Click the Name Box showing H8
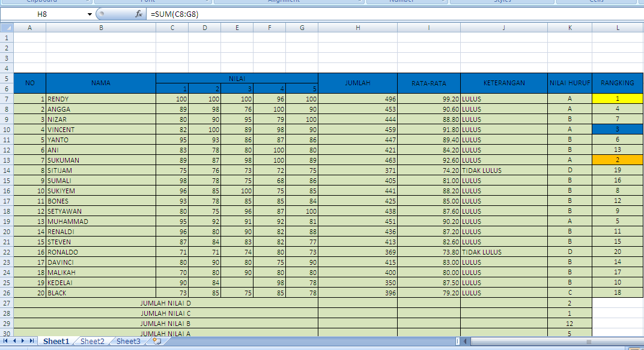The image size is (644, 350). click(x=42, y=14)
